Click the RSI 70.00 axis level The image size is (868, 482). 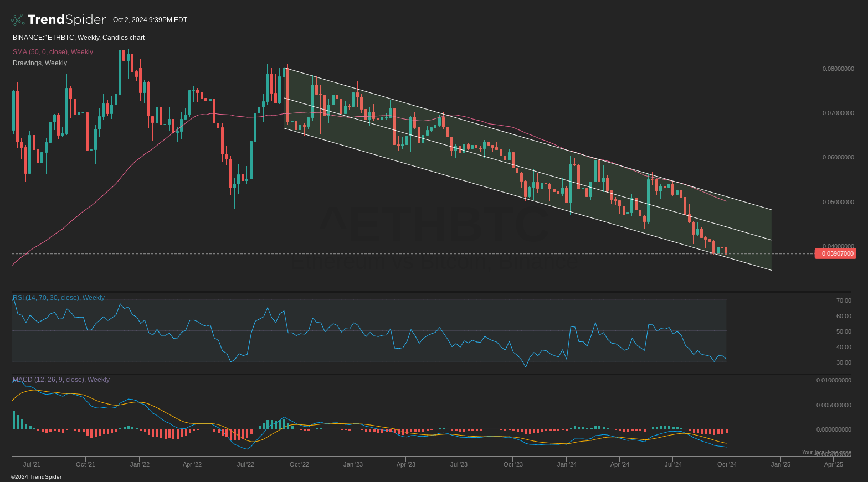(x=843, y=300)
